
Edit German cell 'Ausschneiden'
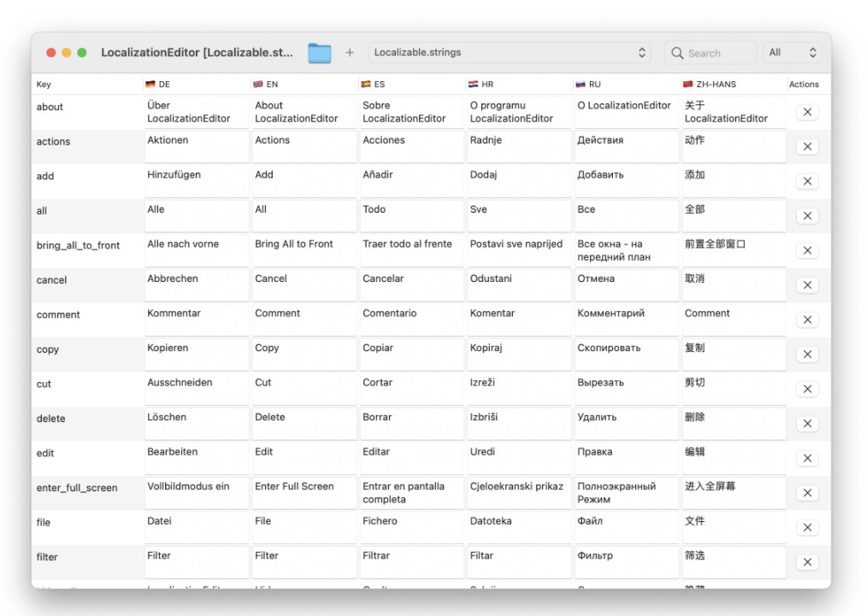pyautogui.click(x=197, y=390)
